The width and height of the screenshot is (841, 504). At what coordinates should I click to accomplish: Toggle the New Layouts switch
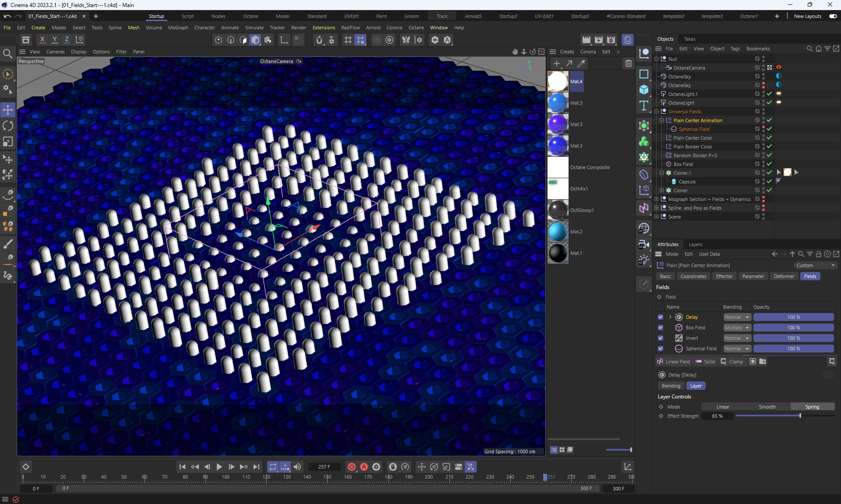pyautogui.click(x=833, y=16)
